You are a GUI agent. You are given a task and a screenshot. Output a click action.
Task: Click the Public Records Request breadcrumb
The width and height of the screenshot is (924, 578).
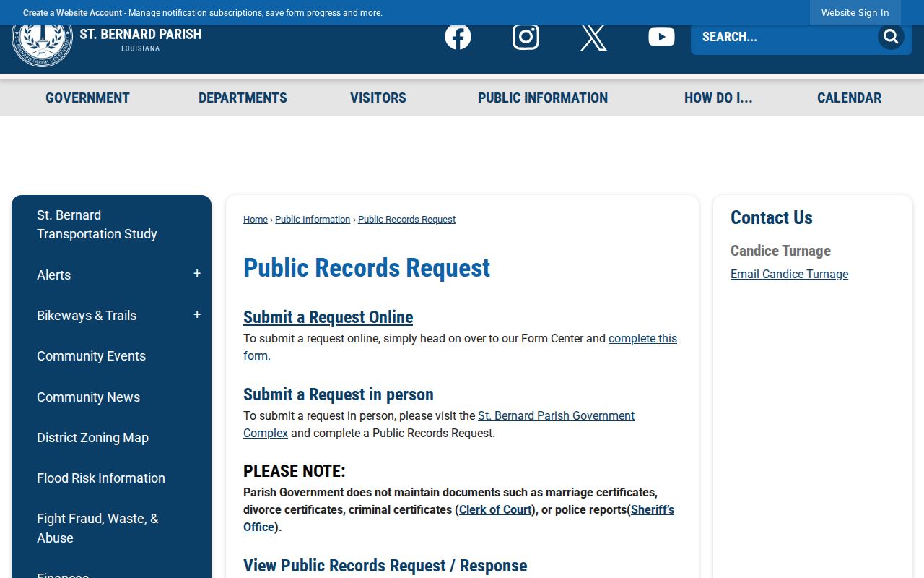click(406, 220)
